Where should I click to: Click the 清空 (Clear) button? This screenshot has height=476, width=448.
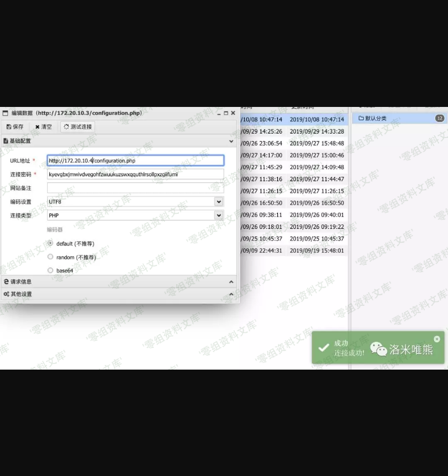tap(44, 127)
